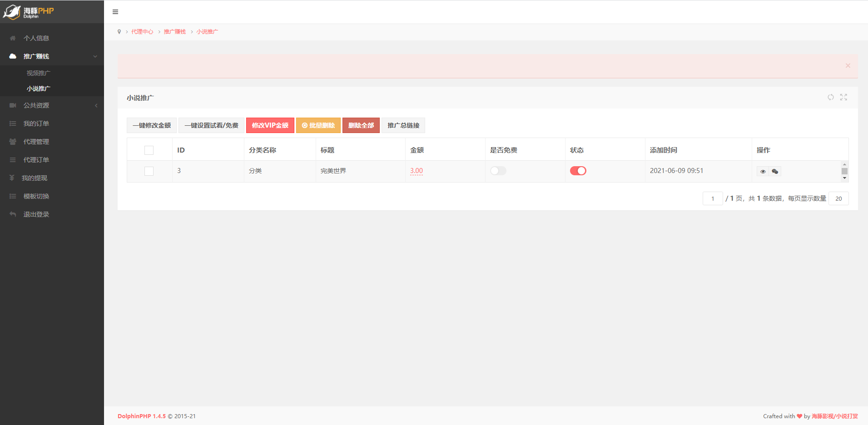868x425 pixels.
Task: Toggle the 是否免费 switch on
Action: pyautogui.click(x=498, y=171)
